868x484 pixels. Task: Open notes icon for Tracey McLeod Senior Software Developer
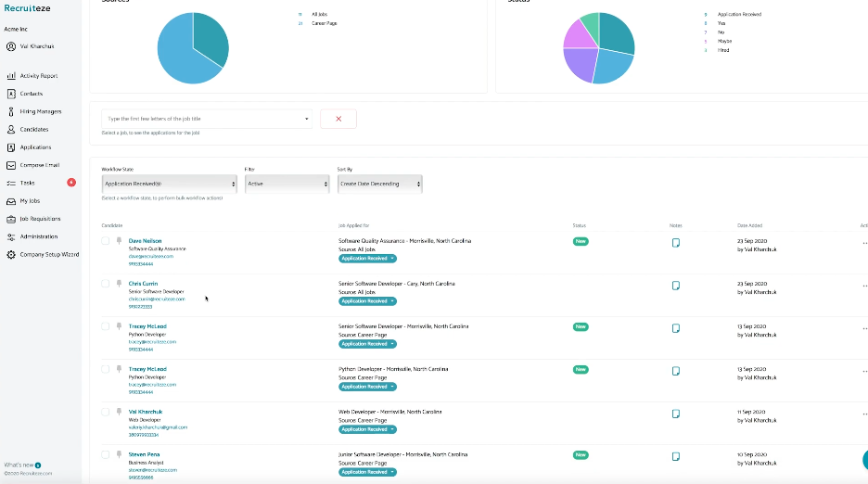675,328
